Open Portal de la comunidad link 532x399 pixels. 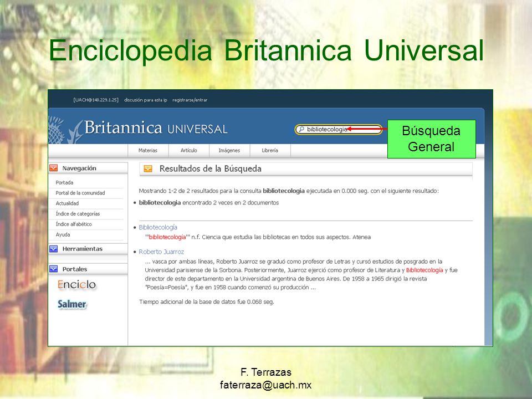point(80,193)
